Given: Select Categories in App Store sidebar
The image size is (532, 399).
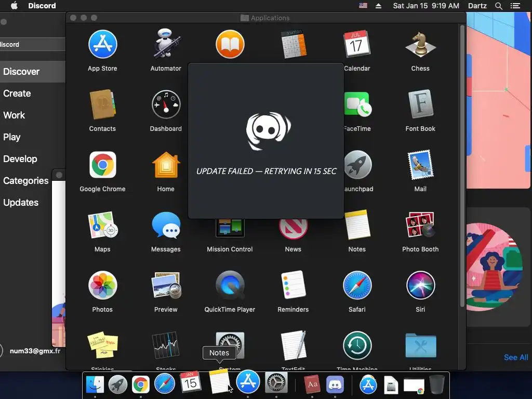Looking at the screenshot, I should [26, 180].
